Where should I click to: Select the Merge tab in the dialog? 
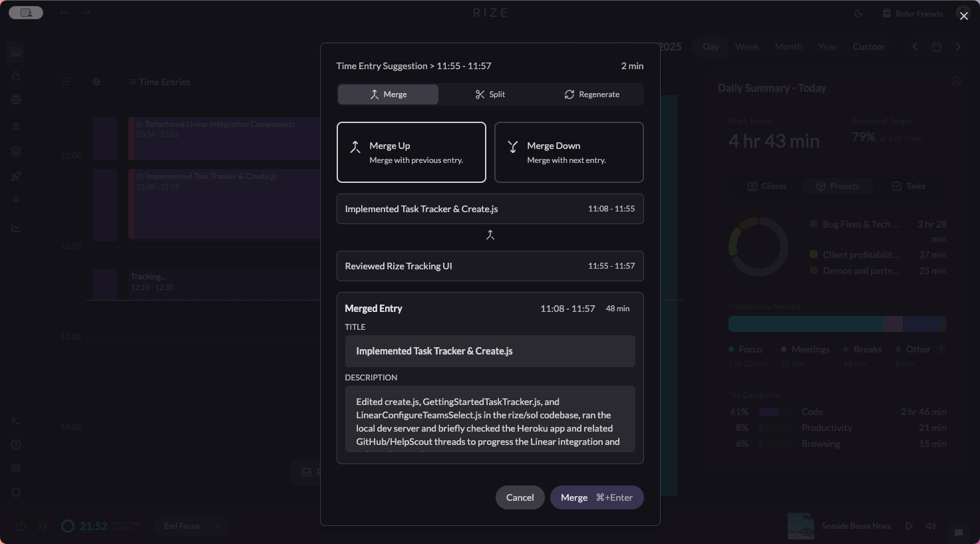pyautogui.click(x=388, y=94)
